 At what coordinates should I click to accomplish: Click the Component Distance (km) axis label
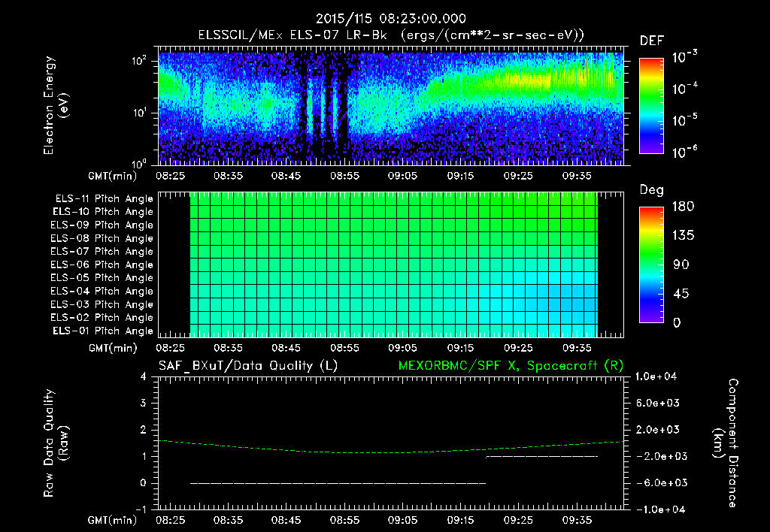click(x=726, y=443)
